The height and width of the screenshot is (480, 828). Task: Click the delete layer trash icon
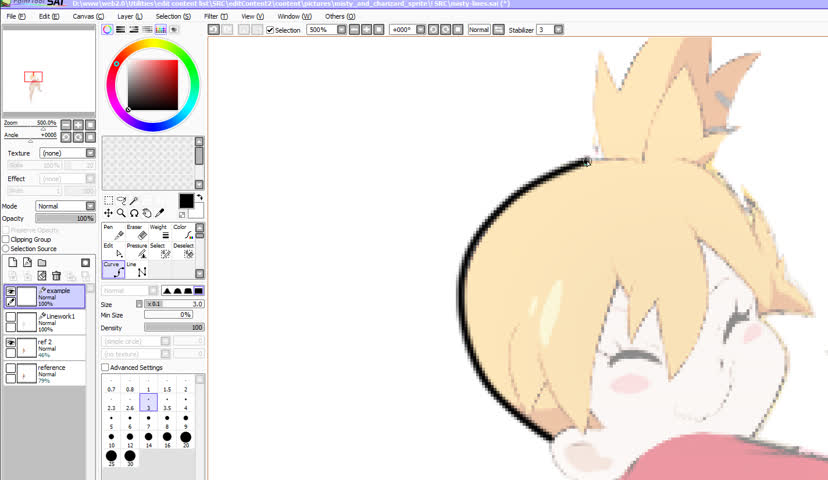tap(57, 276)
